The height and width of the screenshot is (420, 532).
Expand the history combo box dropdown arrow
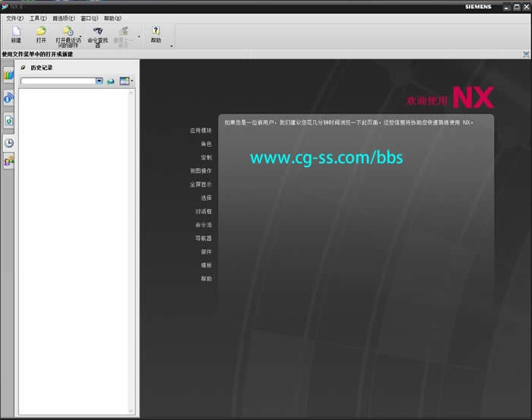100,81
